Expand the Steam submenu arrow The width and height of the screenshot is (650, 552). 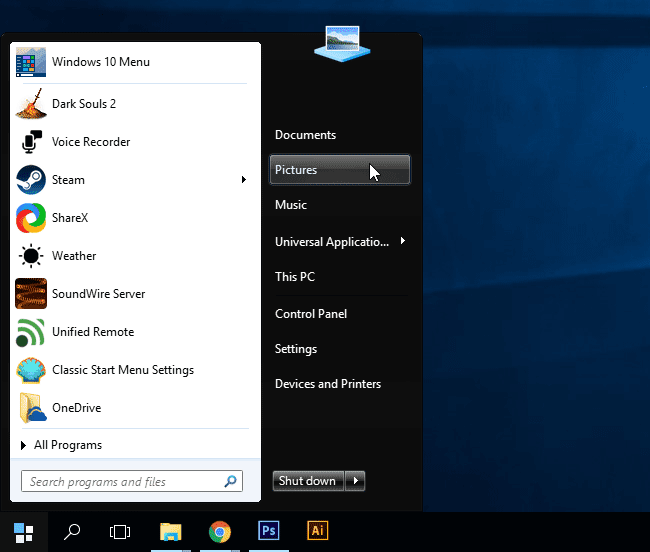(x=243, y=180)
